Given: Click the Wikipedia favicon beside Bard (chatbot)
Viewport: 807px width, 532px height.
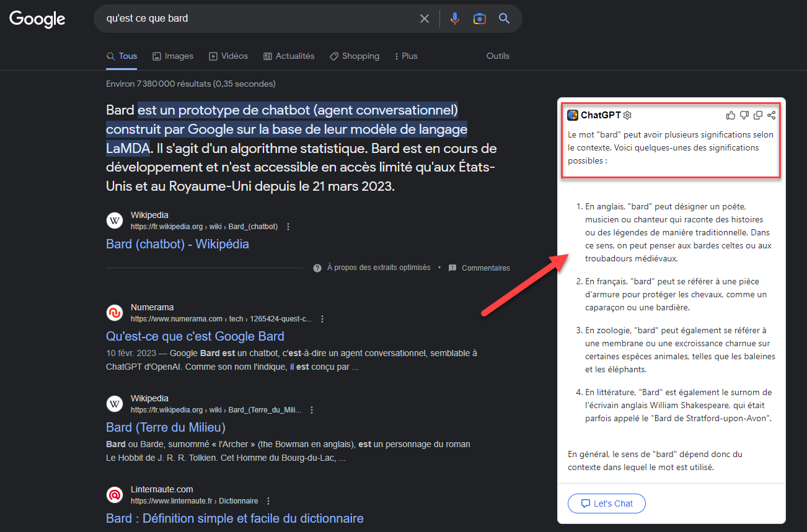Looking at the screenshot, I should 115,220.
